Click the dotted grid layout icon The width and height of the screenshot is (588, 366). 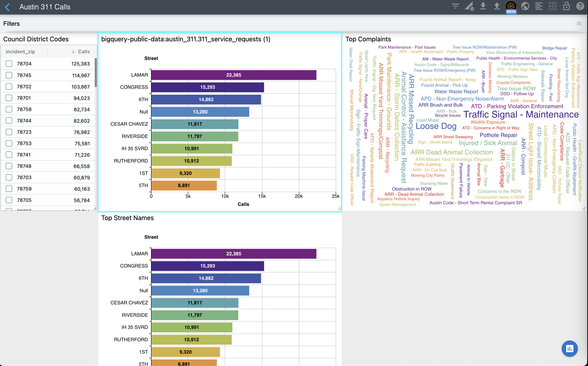pyautogui.click(x=553, y=6)
